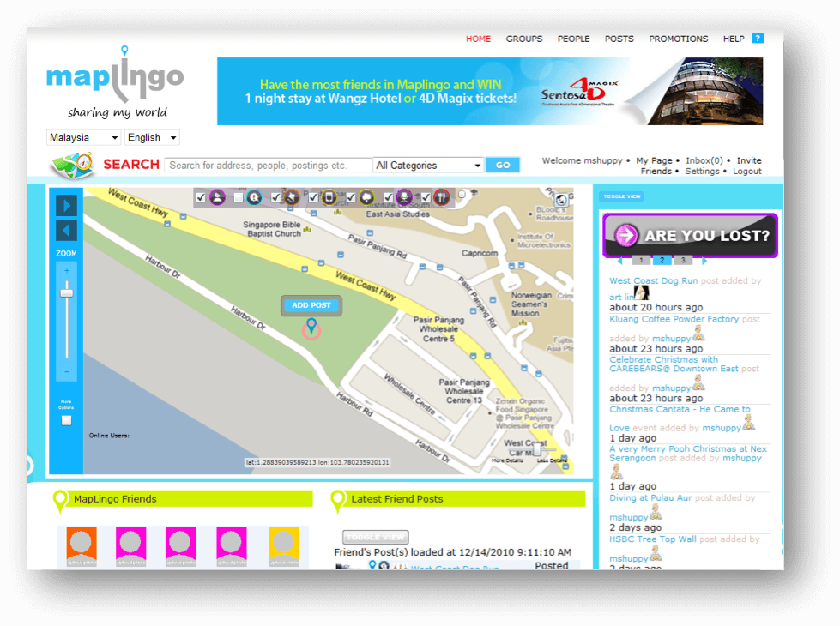Click mshuppy avatar on Kluang Coffee post
840x626 pixels.
(x=698, y=334)
